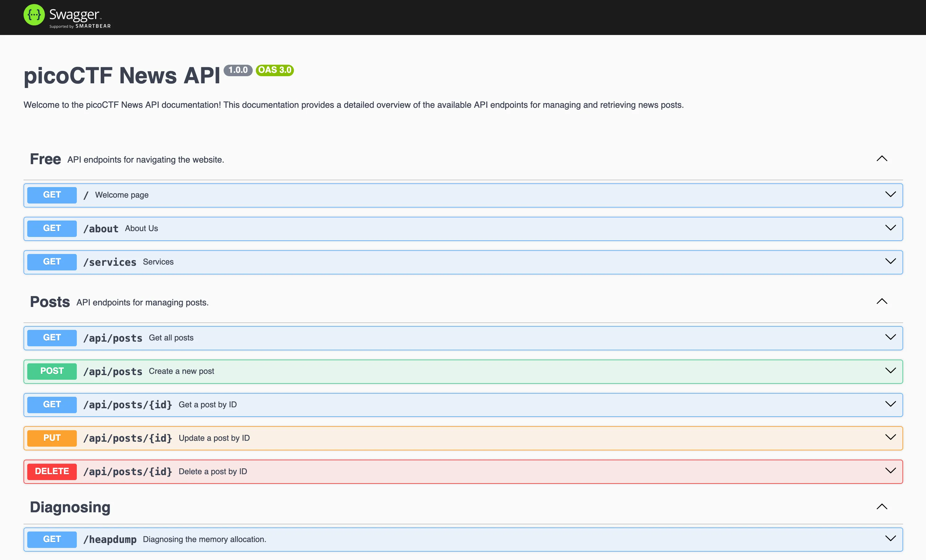Expand the Create a new post arrow
This screenshot has height=560, width=926.
[890, 370]
